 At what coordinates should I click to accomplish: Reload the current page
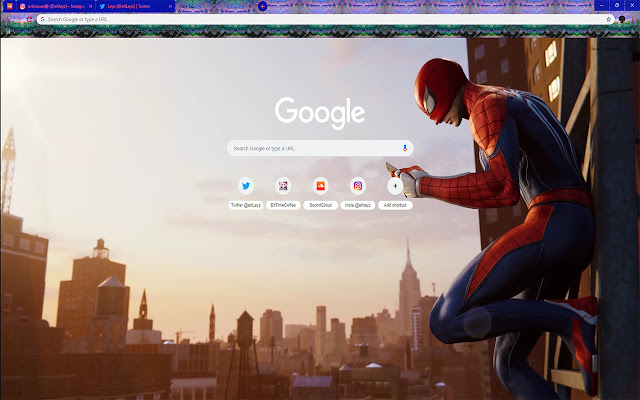pos(29,19)
